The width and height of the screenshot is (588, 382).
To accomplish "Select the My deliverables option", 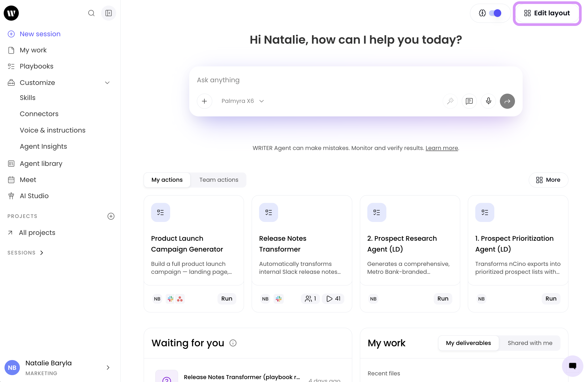I will (468, 343).
